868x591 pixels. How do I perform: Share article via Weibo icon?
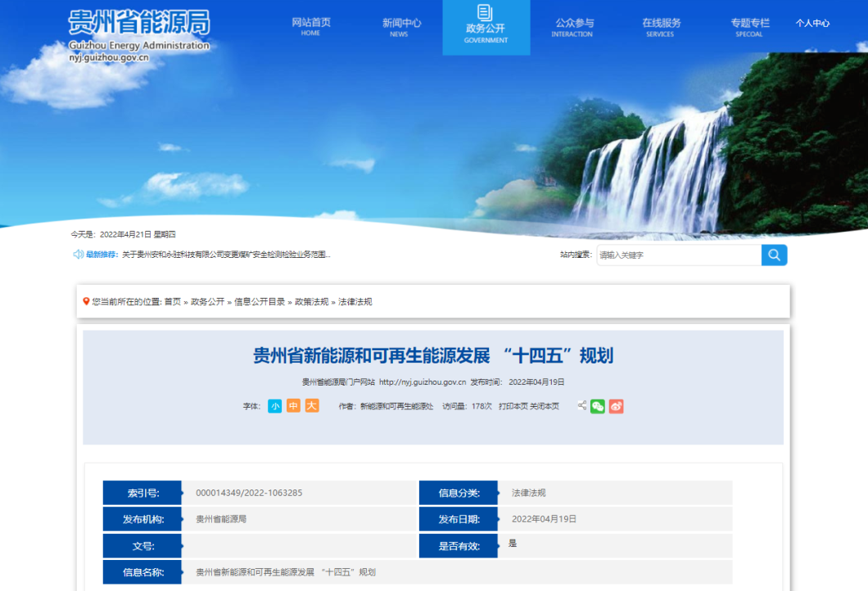pyautogui.click(x=616, y=407)
